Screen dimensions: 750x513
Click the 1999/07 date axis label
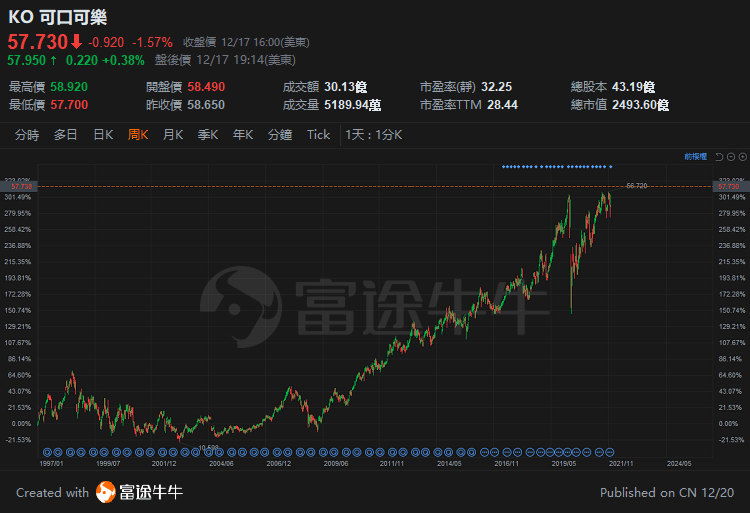click(x=108, y=463)
